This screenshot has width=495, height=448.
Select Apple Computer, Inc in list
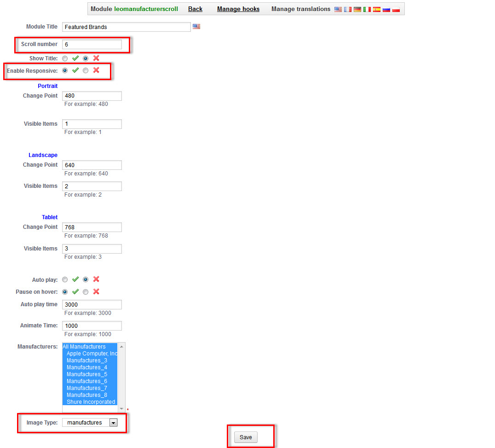90,354
